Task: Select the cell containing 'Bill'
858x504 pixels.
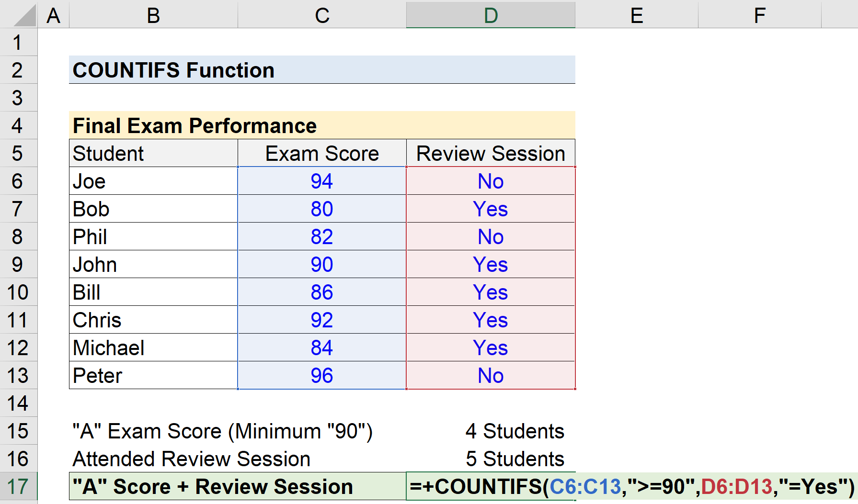Action: coord(153,292)
